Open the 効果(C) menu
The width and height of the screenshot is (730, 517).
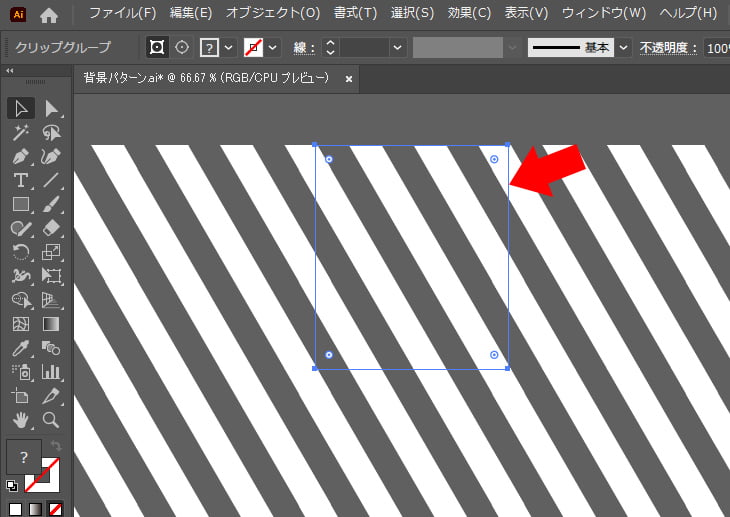tap(469, 14)
